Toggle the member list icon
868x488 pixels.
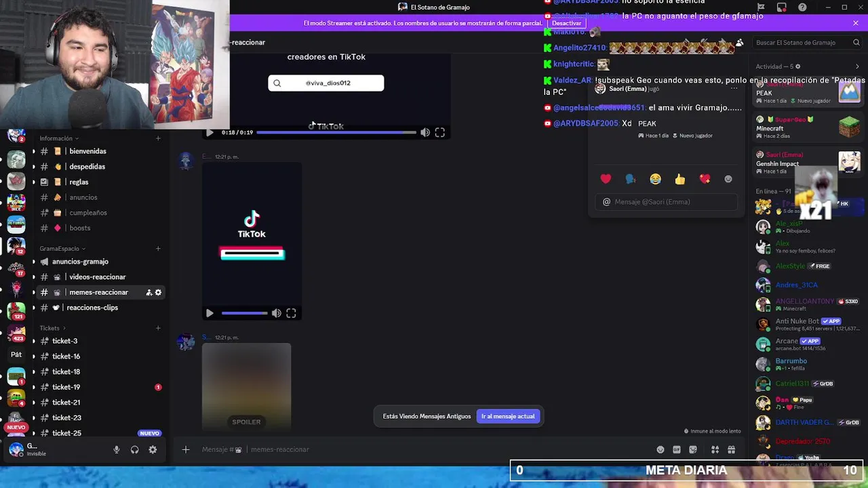740,42
